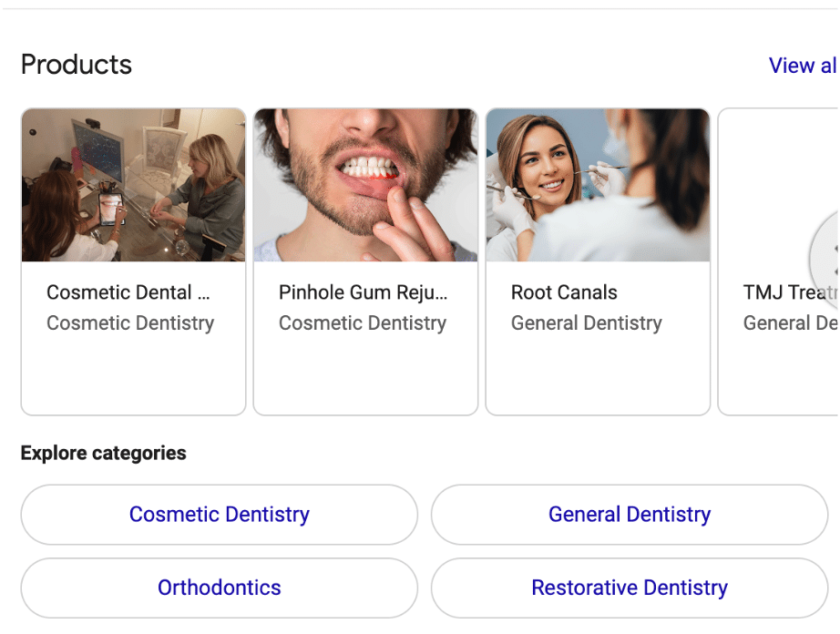Click the Cosmetic Dental product title
Image resolution: width=840 pixels, height=634 pixels.
pos(128,292)
